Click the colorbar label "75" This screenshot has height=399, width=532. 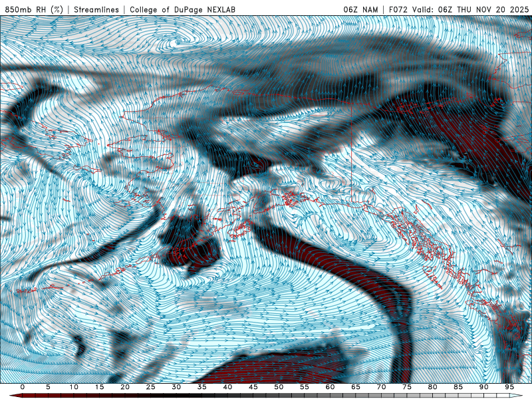click(x=406, y=387)
